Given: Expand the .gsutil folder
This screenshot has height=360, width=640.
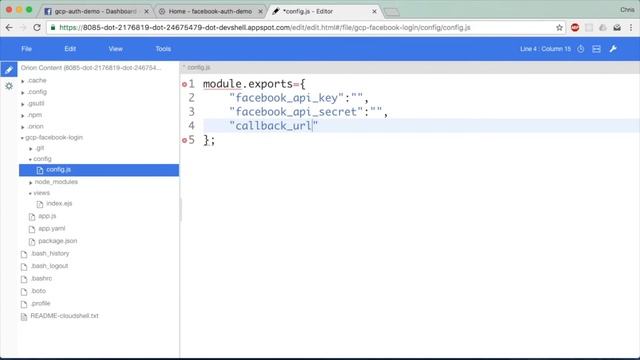Looking at the screenshot, I should (x=23, y=104).
